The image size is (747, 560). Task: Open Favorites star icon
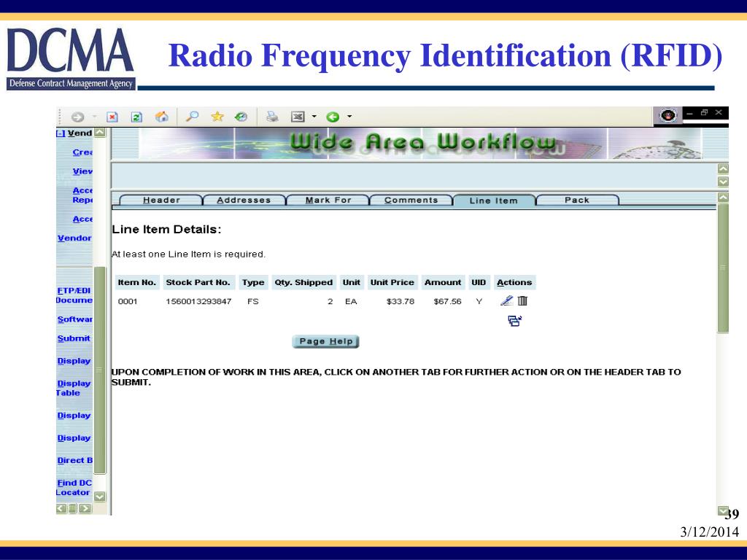point(217,116)
